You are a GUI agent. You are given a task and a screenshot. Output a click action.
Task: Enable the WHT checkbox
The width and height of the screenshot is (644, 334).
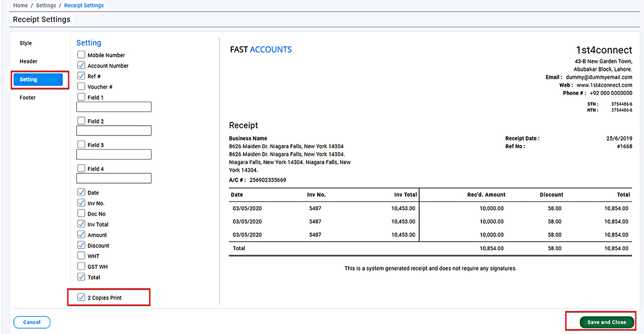click(82, 256)
